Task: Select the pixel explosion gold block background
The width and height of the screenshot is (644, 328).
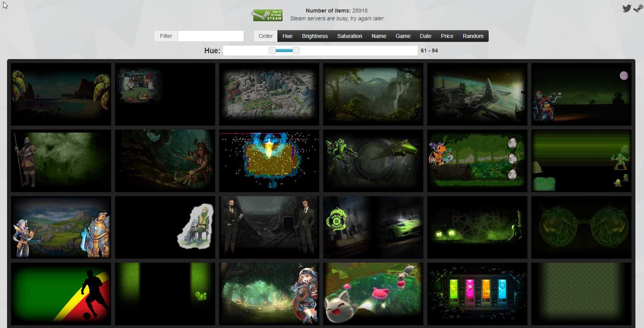Action: pos(269,161)
